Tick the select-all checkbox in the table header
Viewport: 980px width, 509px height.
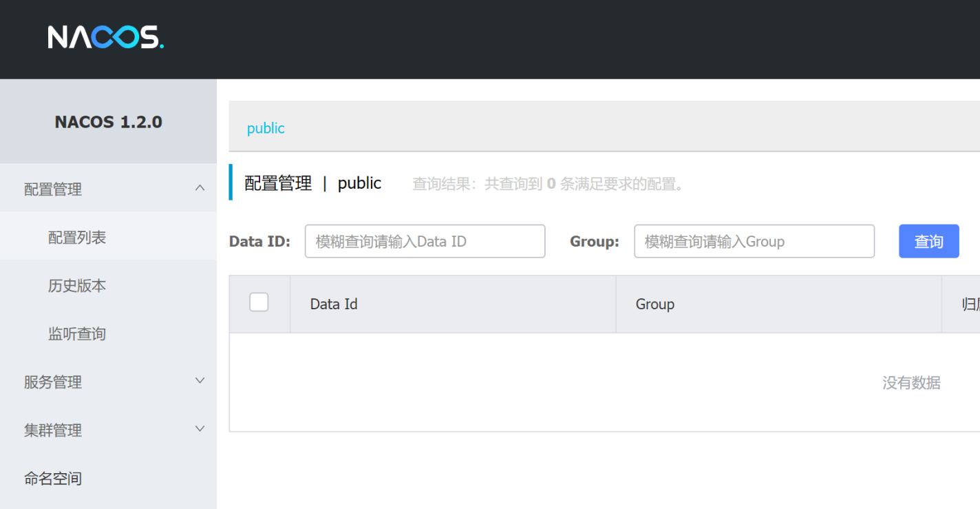pos(259,302)
